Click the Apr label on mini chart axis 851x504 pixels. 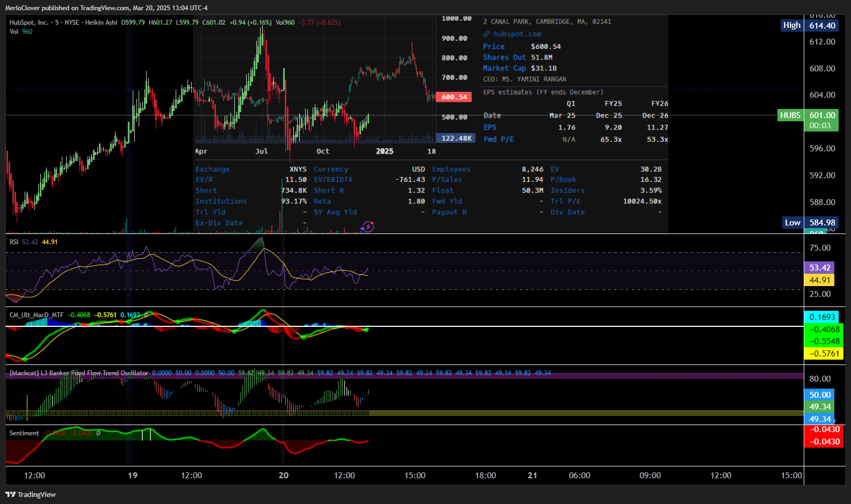201,151
